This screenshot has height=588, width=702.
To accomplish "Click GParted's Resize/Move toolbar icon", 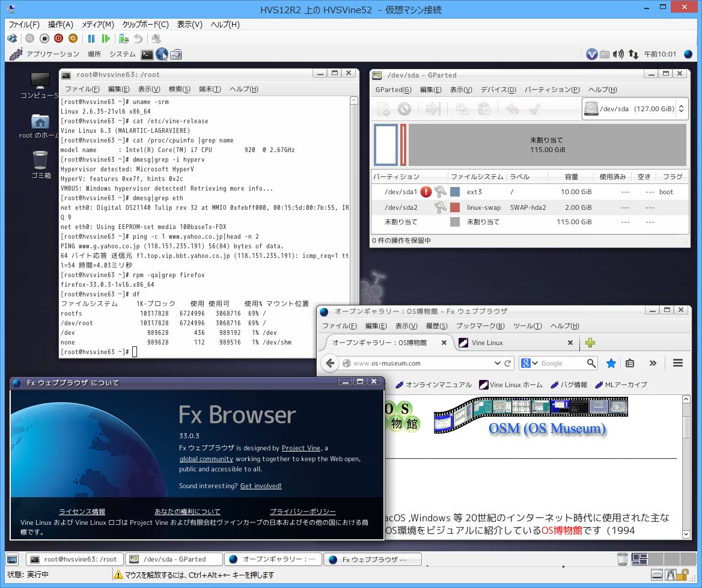I will click(x=433, y=109).
